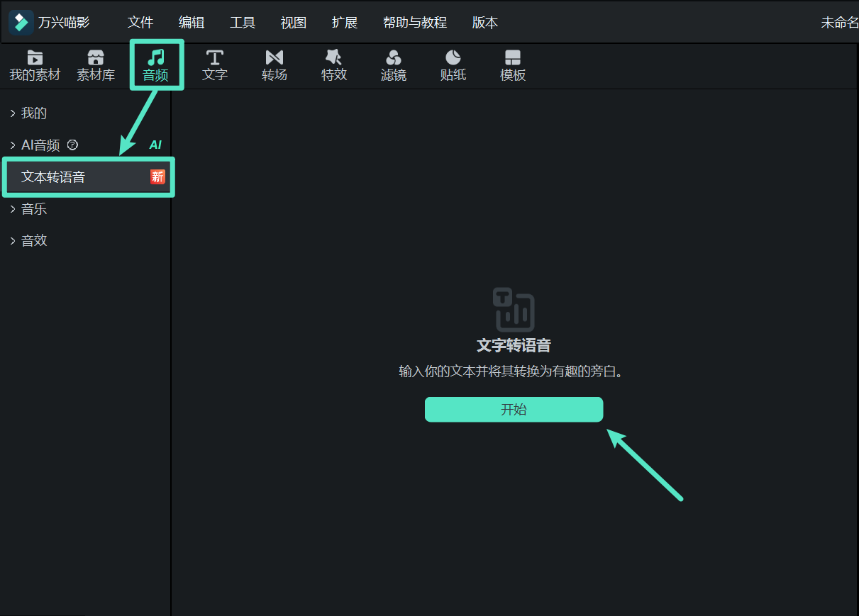Click the help question mark beside AI音频

tap(72, 145)
